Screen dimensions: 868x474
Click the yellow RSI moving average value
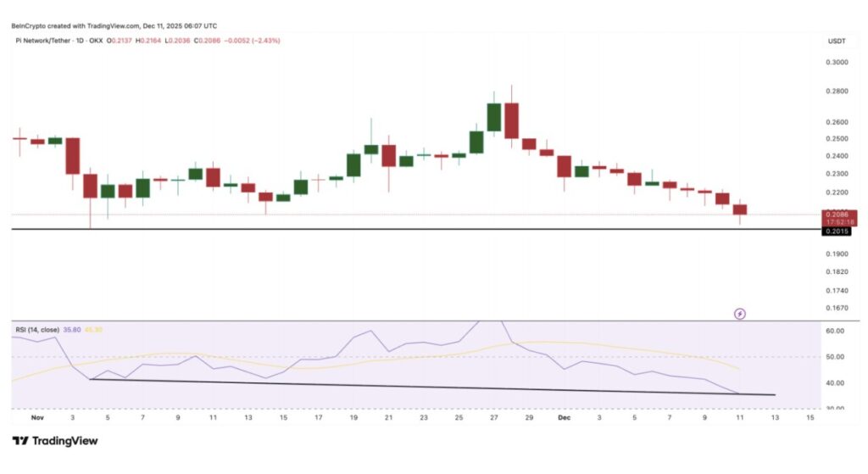point(103,329)
